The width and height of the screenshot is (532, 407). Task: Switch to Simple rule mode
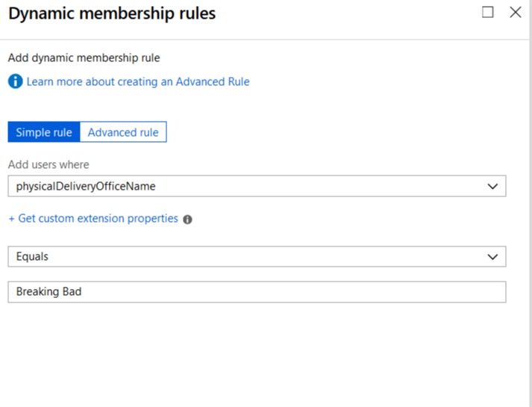(x=44, y=132)
